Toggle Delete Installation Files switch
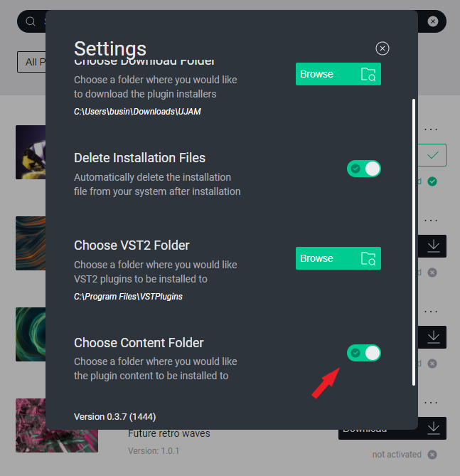 (364, 169)
